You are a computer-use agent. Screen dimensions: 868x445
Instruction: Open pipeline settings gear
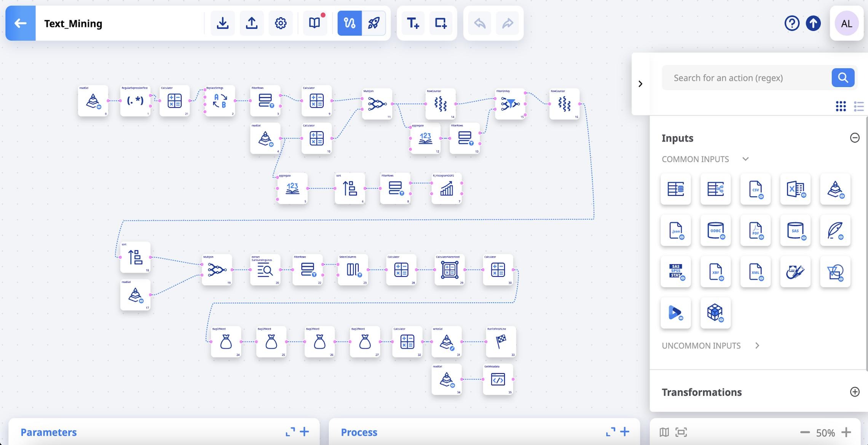click(x=281, y=23)
